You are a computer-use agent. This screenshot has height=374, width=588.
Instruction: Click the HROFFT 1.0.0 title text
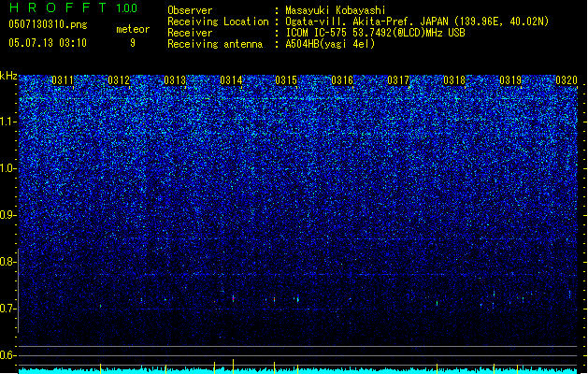[x=73, y=7]
